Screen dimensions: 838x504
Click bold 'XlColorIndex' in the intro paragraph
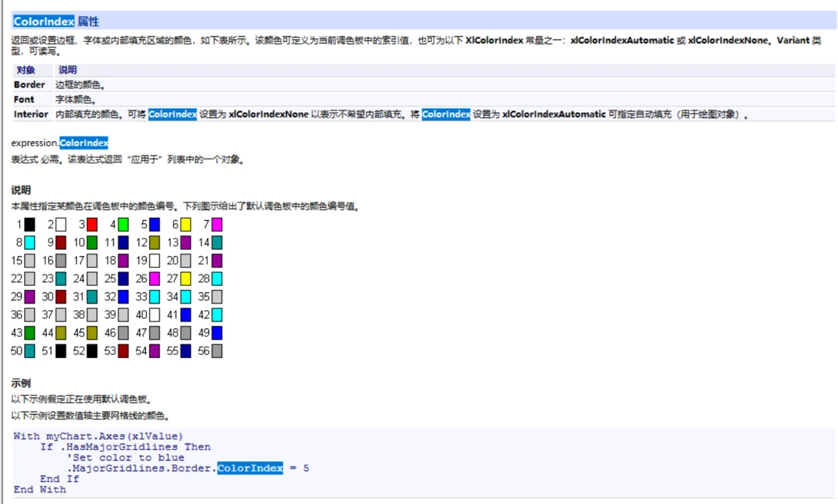(x=494, y=41)
